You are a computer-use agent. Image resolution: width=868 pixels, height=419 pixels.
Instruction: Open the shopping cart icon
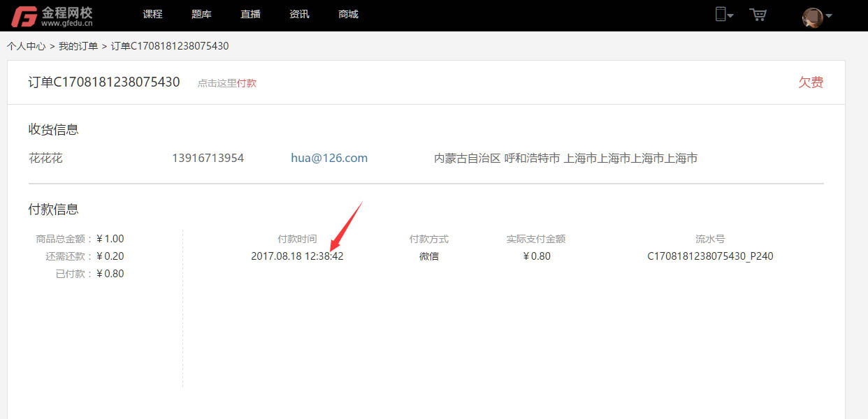click(x=758, y=15)
